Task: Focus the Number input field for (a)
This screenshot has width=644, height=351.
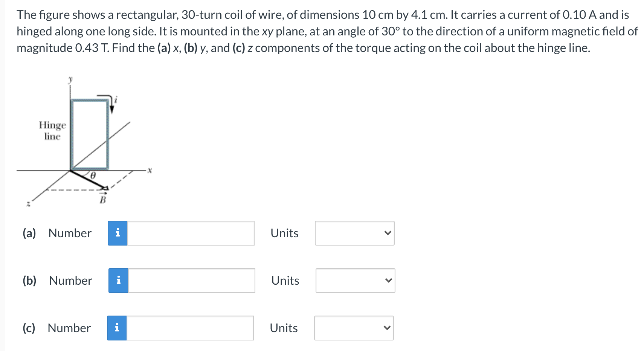Action: pyautogui.click(x=191, y=233)
